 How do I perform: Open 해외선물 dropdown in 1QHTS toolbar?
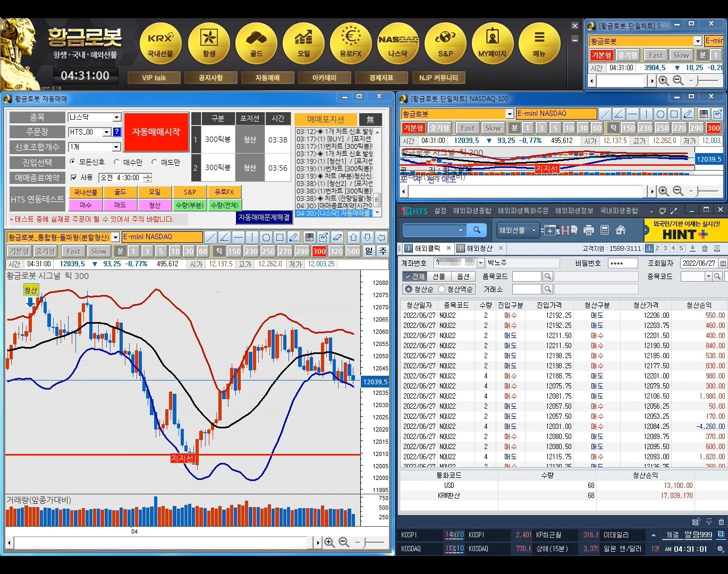pyautogui.click(x=517, y=230)
